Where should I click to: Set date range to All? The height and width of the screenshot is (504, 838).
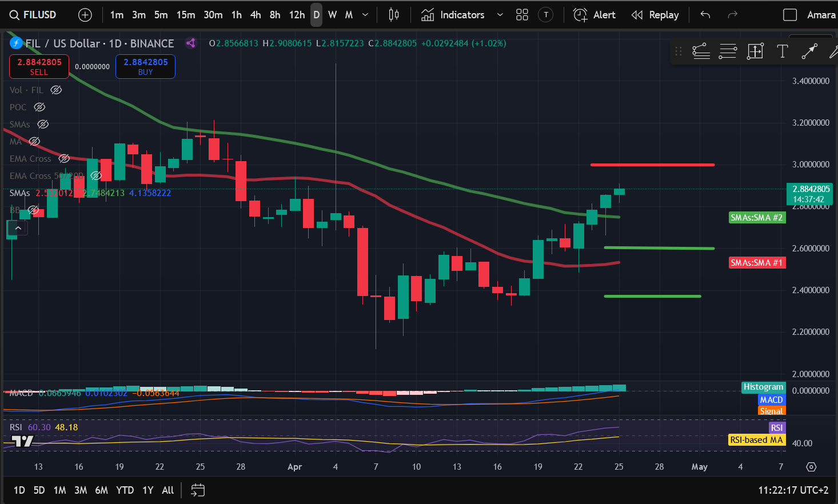click(x=167, y=490)
